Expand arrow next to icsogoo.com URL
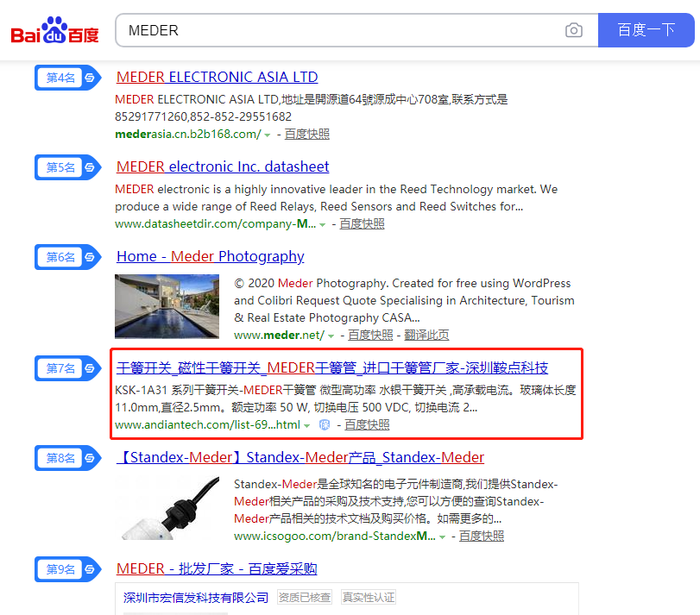The height and width of the screenshot is (615, 700). [442, 537]
